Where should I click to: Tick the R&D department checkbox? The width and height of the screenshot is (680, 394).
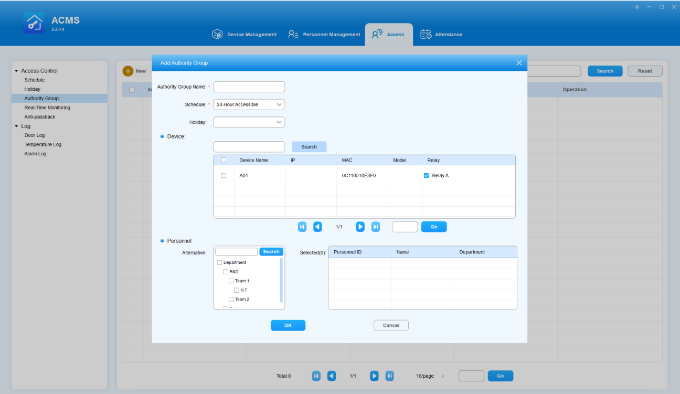(226, 272)
